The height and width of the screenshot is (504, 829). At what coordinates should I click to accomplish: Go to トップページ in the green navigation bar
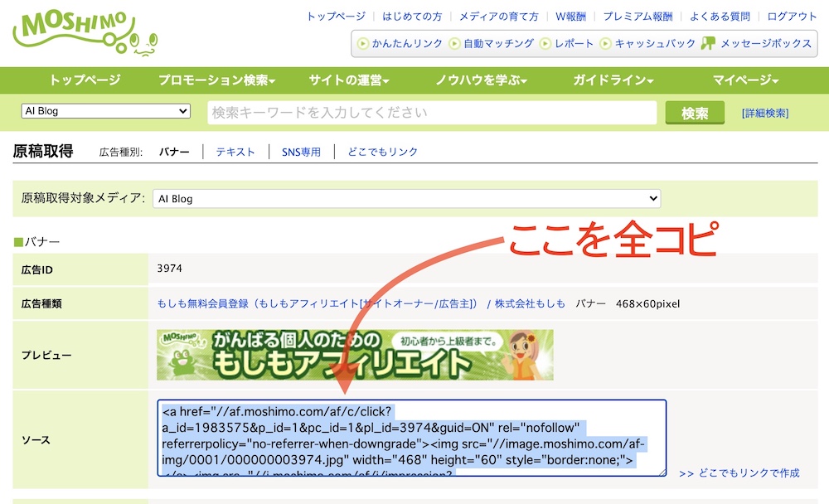coord(85,80)
